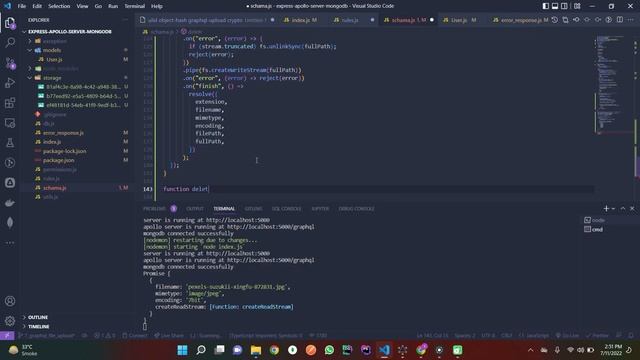Open the Windows Start menu
Viewport: 640px width, 360px height.
tap(182, 350)
